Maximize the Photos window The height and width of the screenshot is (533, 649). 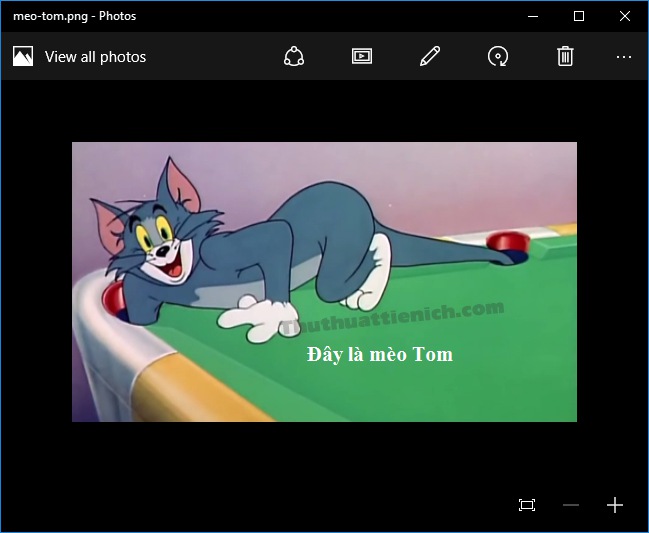(x=579, y=16)
